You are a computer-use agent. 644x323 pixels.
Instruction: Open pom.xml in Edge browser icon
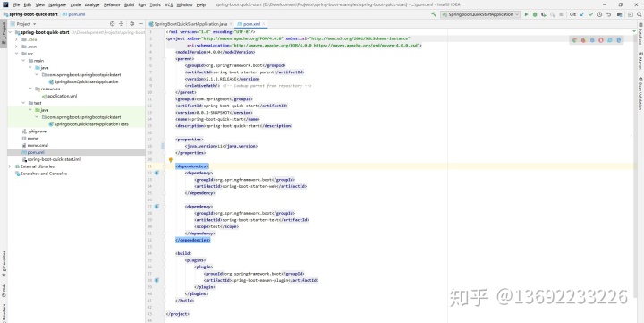(x=619, y=40)
